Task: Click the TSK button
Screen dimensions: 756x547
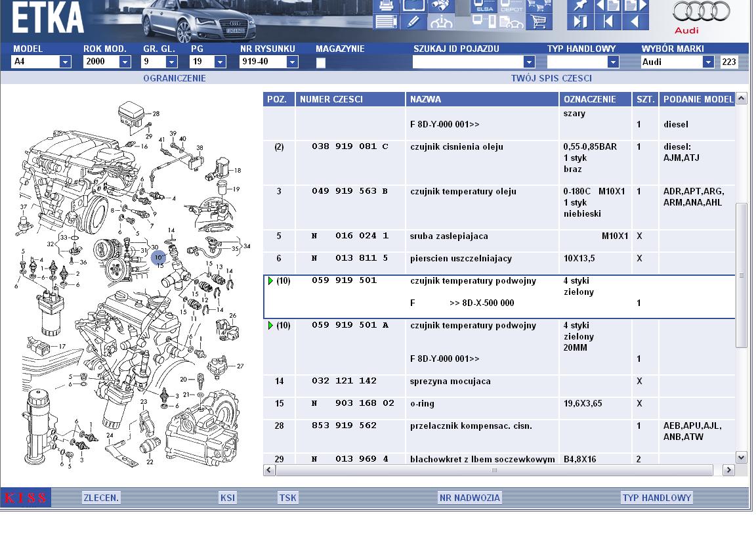Action: point(288,498)
